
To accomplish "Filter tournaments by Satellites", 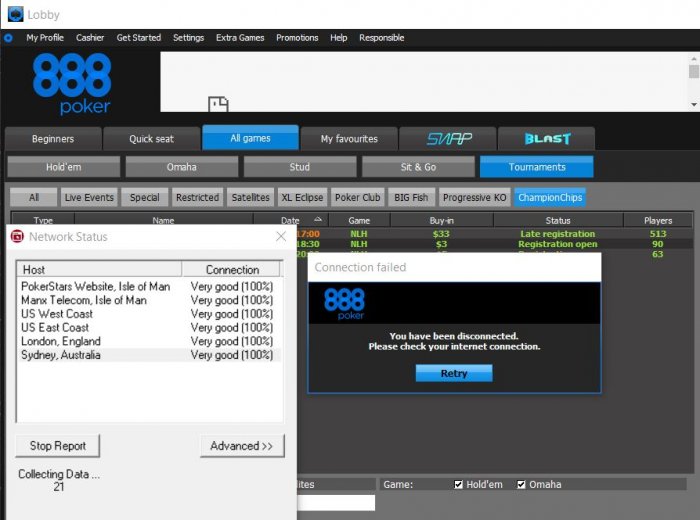I will [x=250, y=197].
